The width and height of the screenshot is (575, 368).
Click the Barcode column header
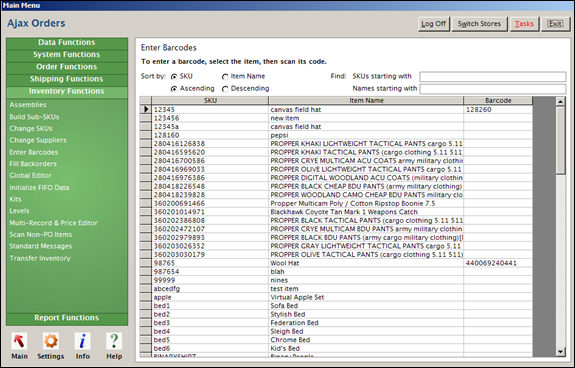click(x=498, y=100)
